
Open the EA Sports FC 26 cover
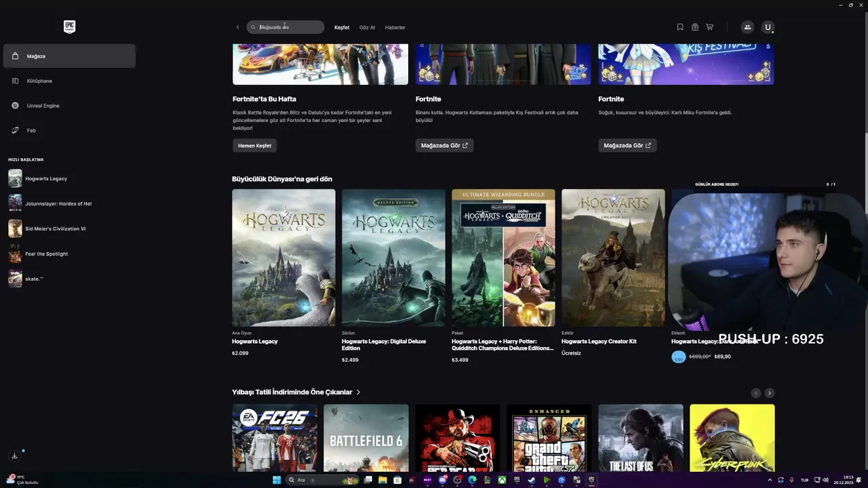275,438
